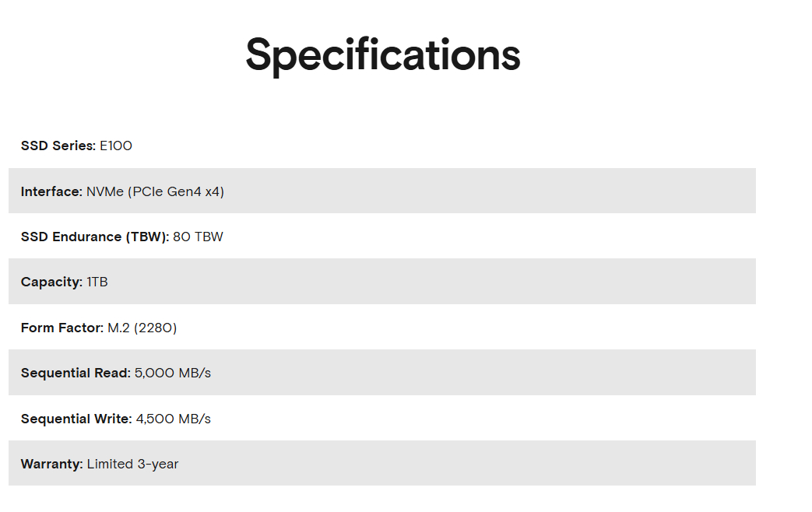Image resolution: width=812 pixels, height=512 pixels.
Task: Select the 1TB capacity value
Action: [97, 282]
